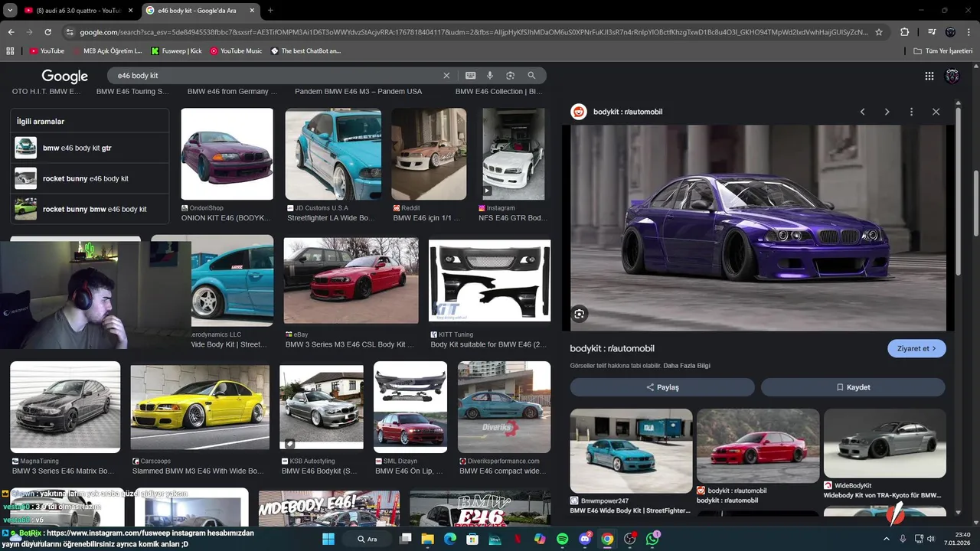This screenshot has height=551, width=980.
Task: Click Kaydet save button
Action: point(853,387)
